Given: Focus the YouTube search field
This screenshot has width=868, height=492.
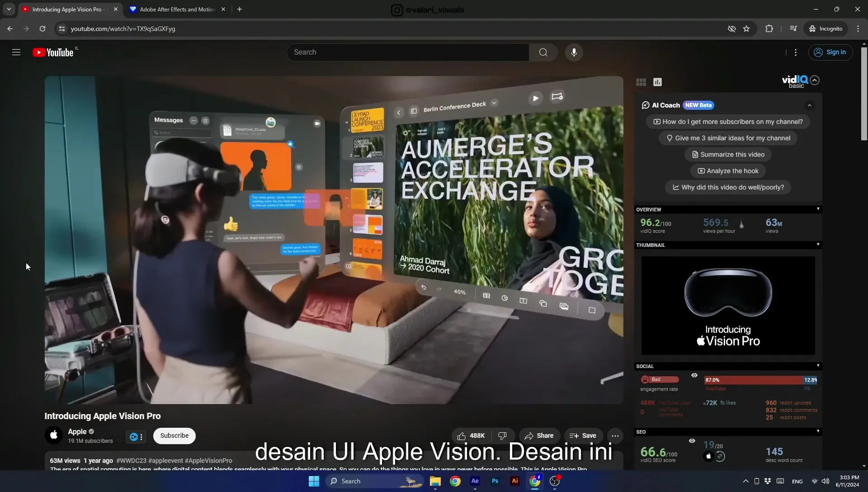Looking at the screenshot, I should [x=408, y=52].
